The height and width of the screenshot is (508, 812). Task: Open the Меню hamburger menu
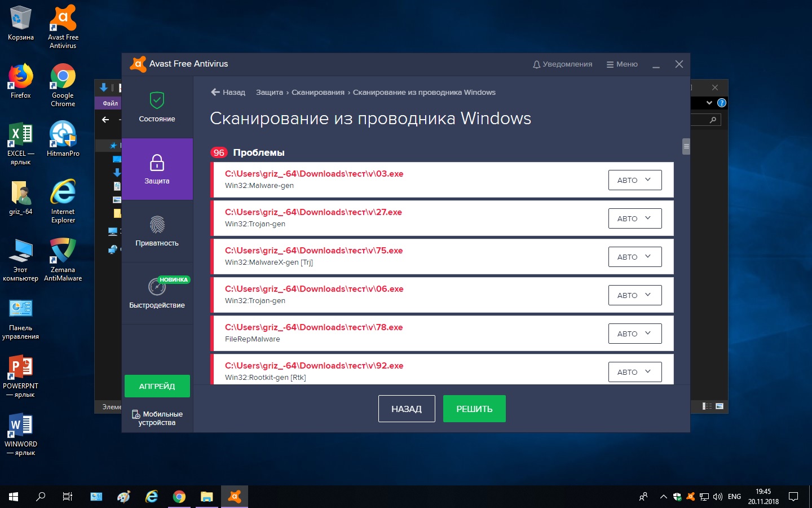click(x=622, y=64)
